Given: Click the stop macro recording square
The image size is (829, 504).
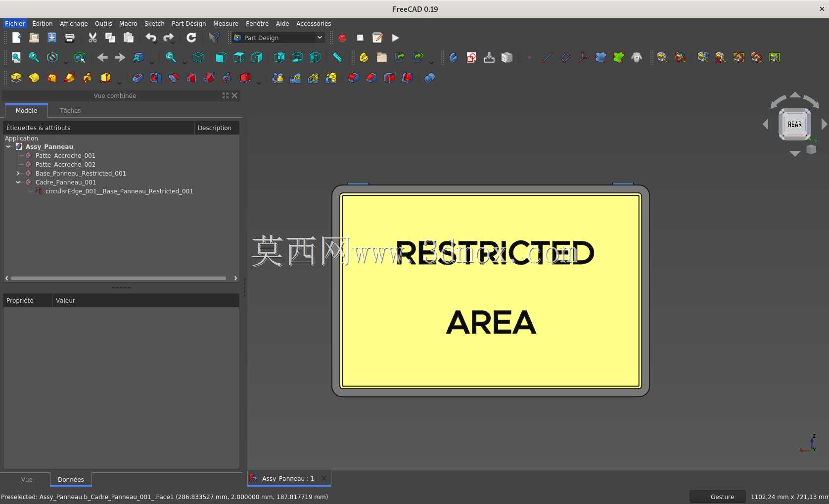Looking at the screenshot, I should (360, 38).
